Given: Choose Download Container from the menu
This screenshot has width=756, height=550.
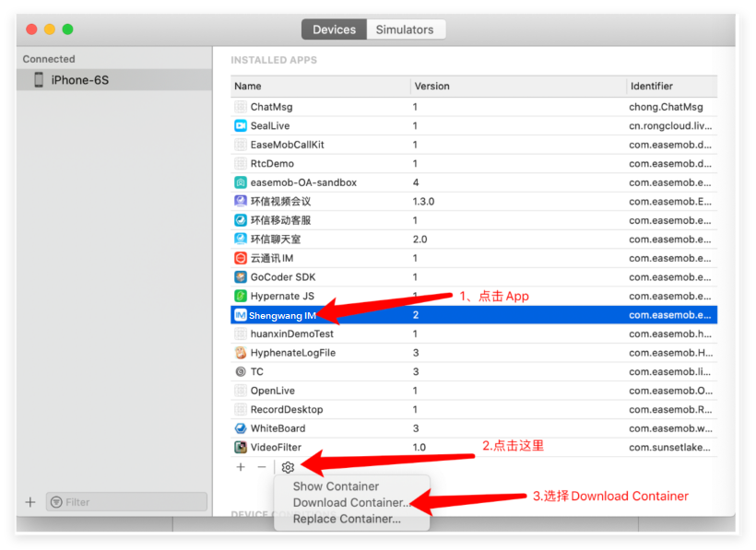Looking at the screenshot, I should pos(351,503).
